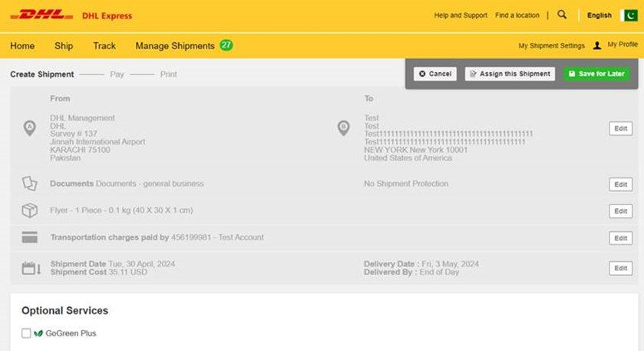The height and width of the screenshot is (351, 644).
Task: Click NEW YORK New York 10001 text
Action: [x=415, y=150]
